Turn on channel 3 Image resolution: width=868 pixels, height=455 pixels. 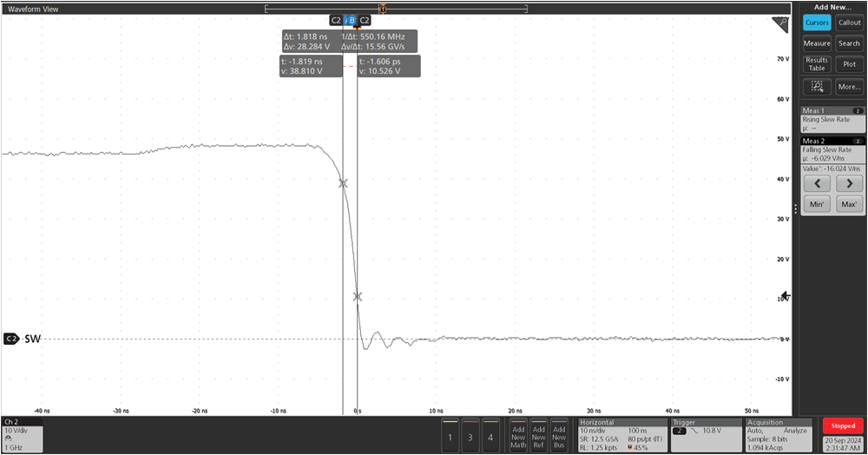click(x=470, y=437)
